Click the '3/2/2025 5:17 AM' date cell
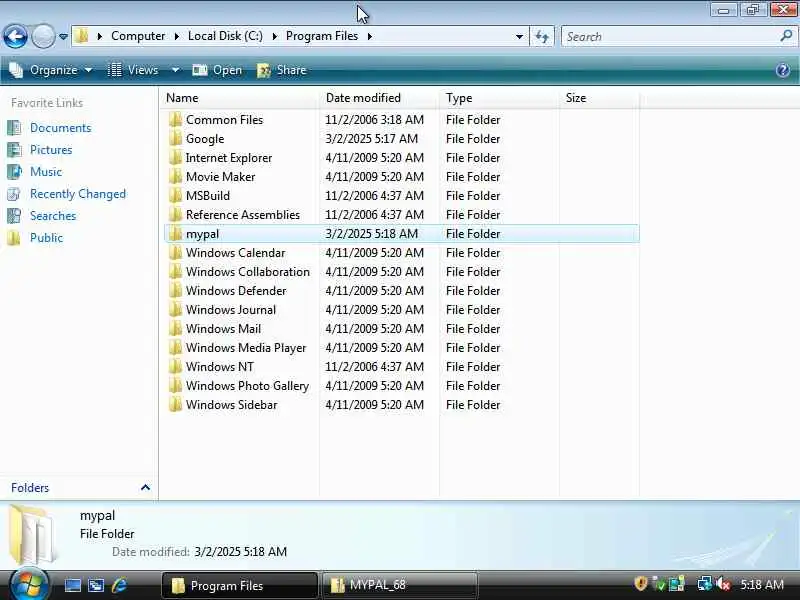 tap(371, 139)
